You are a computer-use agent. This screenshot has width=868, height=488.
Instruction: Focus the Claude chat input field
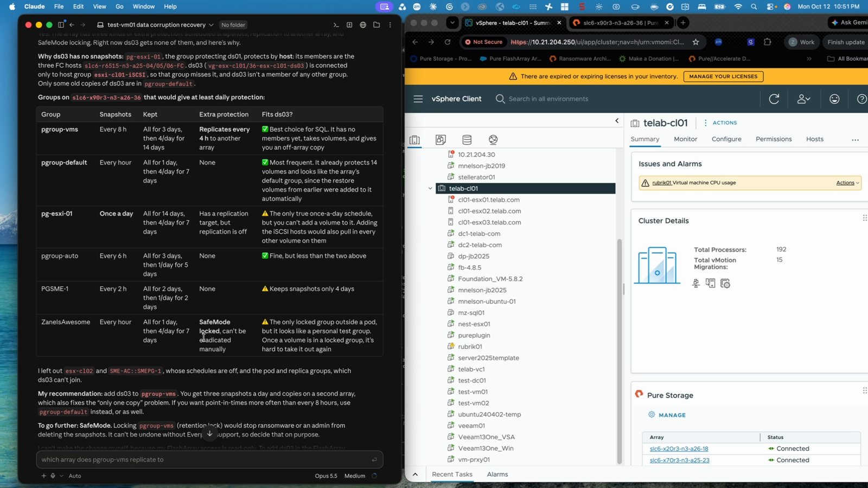click(209, 459)
